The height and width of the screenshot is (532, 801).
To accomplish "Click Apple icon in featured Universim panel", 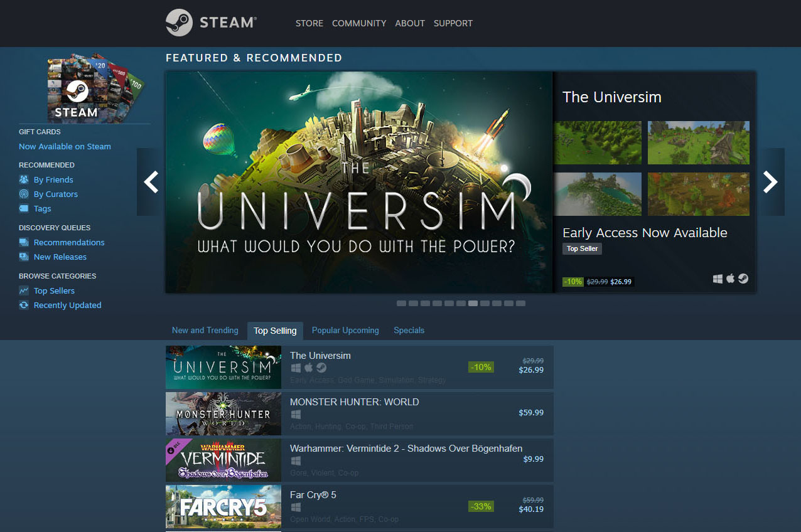I will tap(730, 279).
